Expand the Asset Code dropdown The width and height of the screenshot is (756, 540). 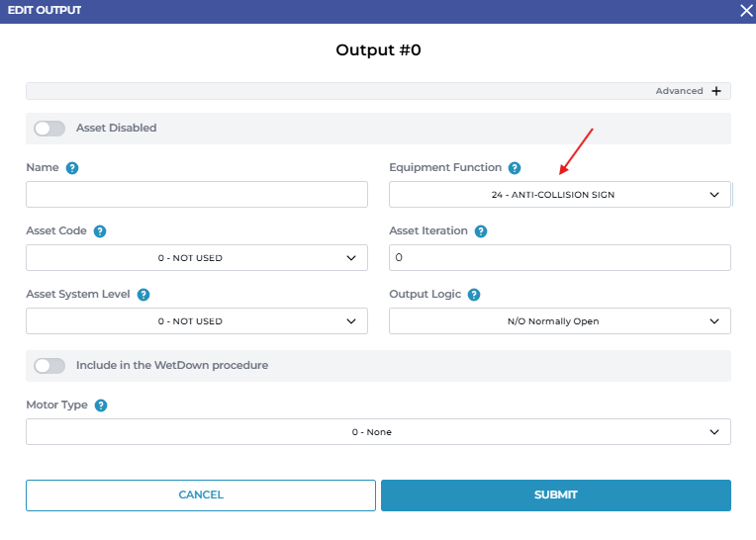click(x=196, y=258)
